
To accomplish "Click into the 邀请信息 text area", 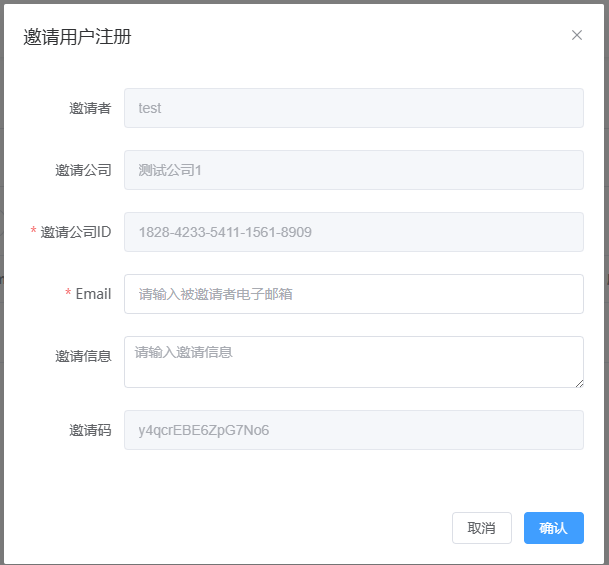I will click(353, 362).
